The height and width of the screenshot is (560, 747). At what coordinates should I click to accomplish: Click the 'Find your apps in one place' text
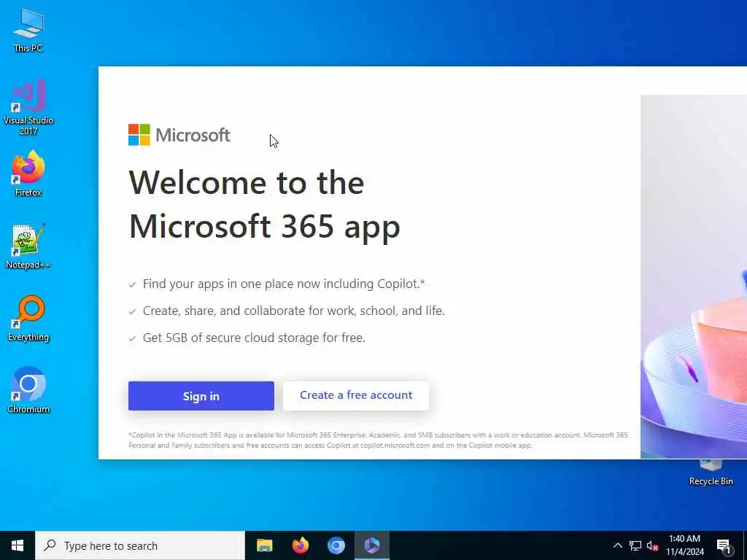284,284
